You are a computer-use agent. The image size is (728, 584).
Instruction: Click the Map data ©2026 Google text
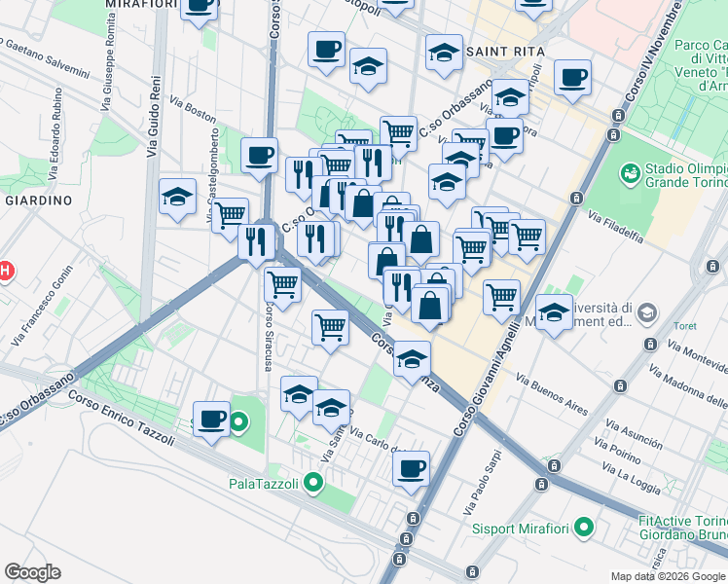coord(668,576)
